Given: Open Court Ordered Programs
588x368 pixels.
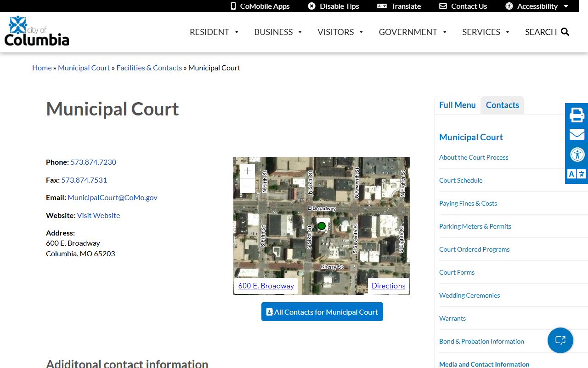Looking at the screenshot, I should 475,249.
